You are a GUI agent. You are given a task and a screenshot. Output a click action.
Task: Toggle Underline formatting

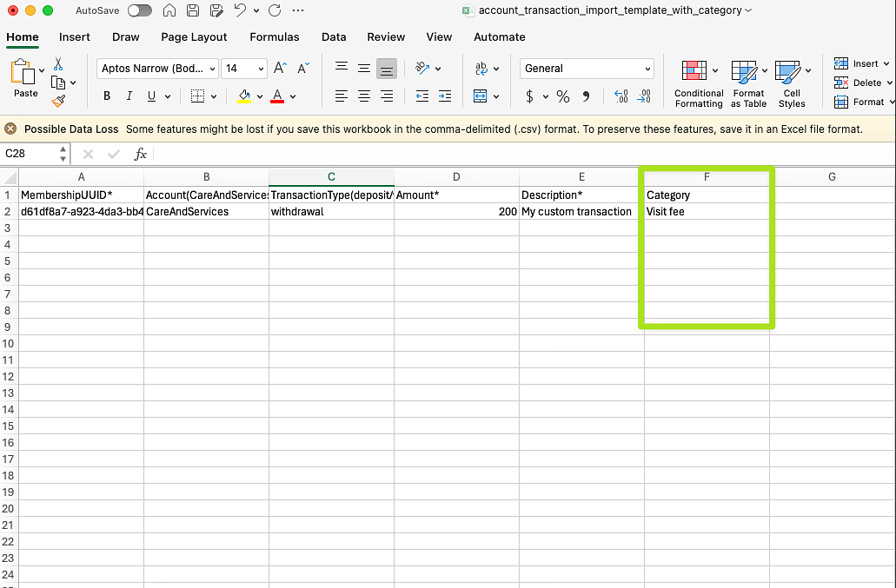152,96
